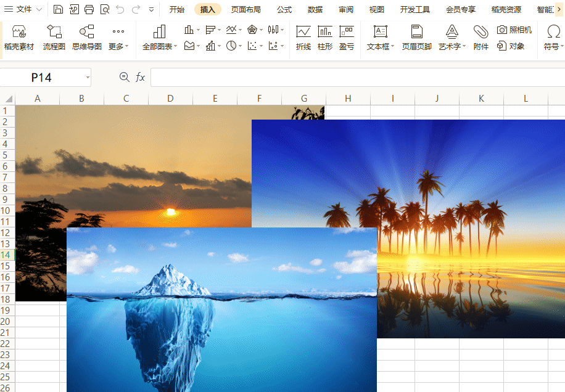
Task: Open 全部图表 chart gallery
Action: [160, 38]
